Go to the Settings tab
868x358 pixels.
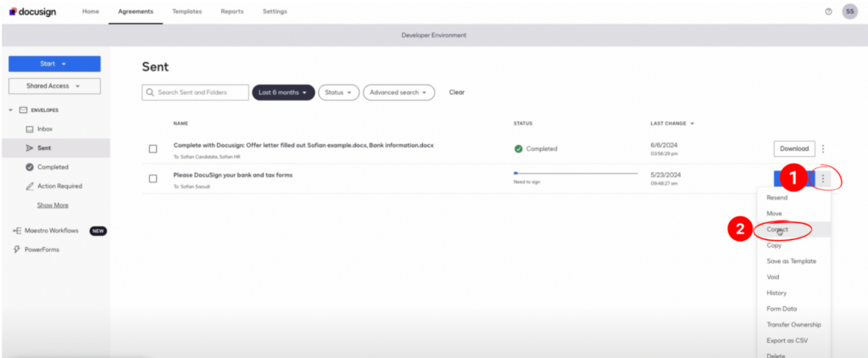click(275, 12)
